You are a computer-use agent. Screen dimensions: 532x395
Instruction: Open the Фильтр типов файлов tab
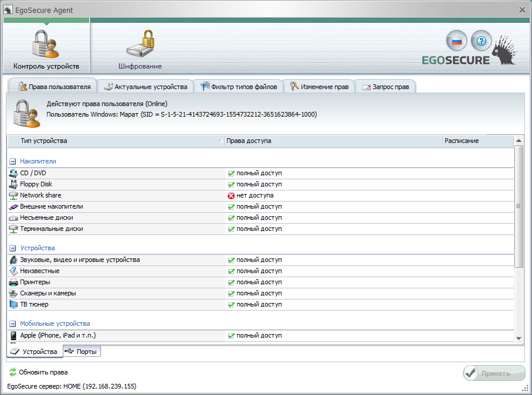[x=239, y=87]
